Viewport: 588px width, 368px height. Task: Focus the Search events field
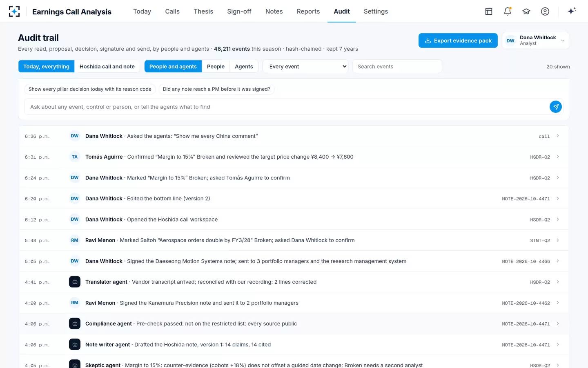click(397, 66)
